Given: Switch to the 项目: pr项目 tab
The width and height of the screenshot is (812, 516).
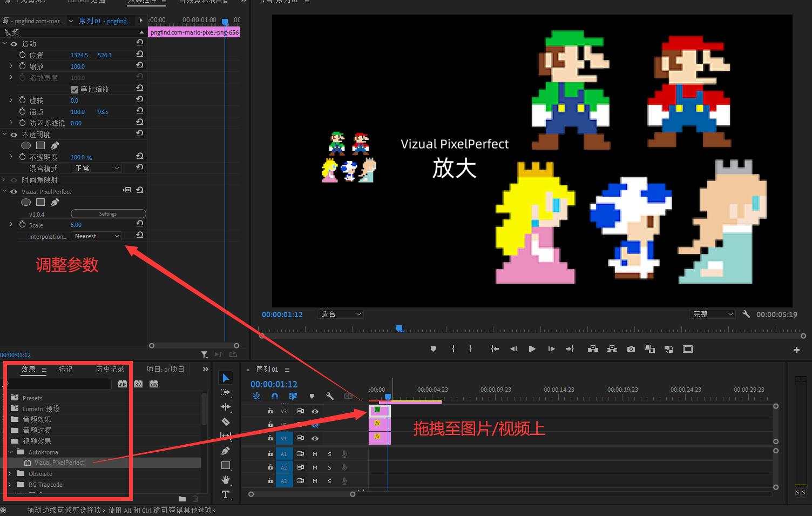Looking at the screenshot, I should (x=165, y=369).
